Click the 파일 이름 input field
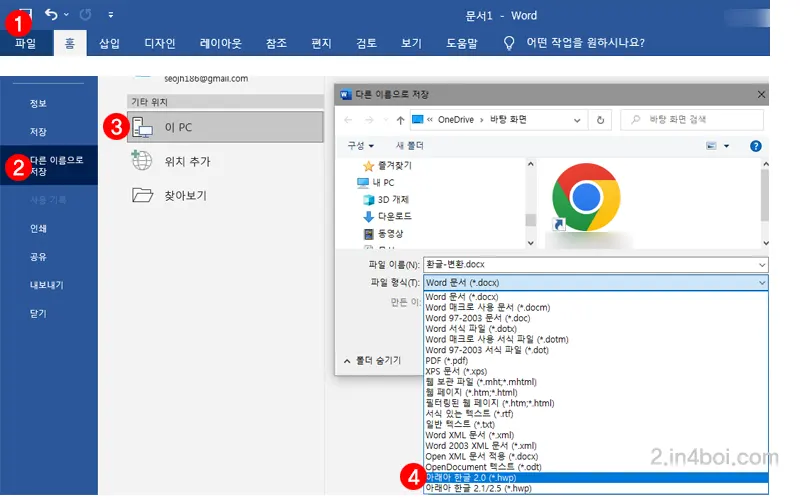The width and height of the screenshot is (800, 500). point(590,264)
